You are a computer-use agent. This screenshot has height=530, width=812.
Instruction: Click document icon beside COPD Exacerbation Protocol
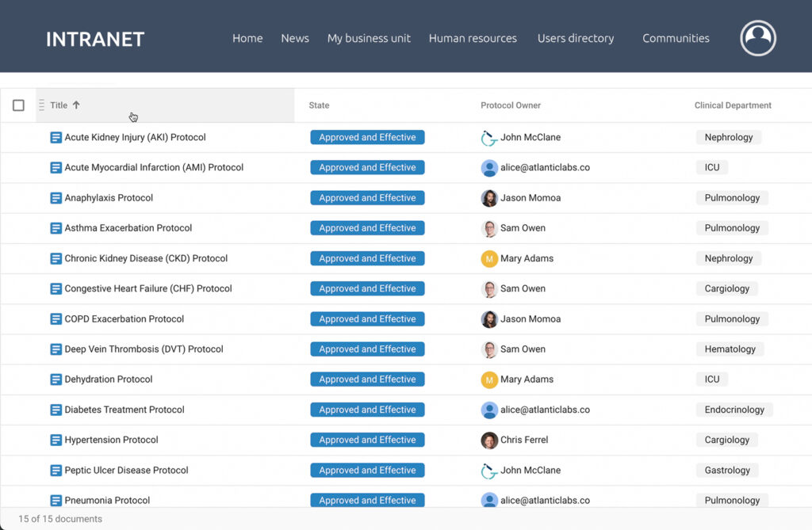tap(56, 319)
